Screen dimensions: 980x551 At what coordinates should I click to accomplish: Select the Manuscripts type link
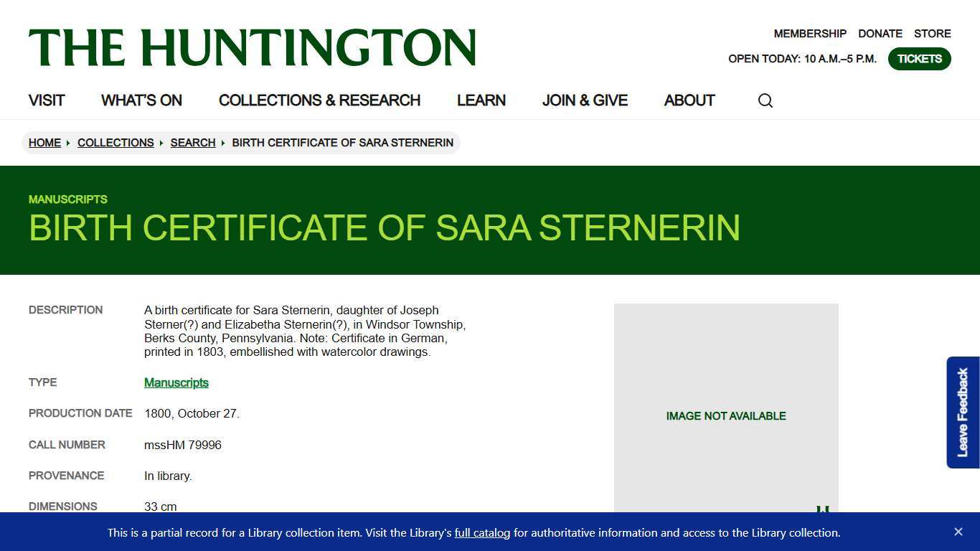pos(176,382)
